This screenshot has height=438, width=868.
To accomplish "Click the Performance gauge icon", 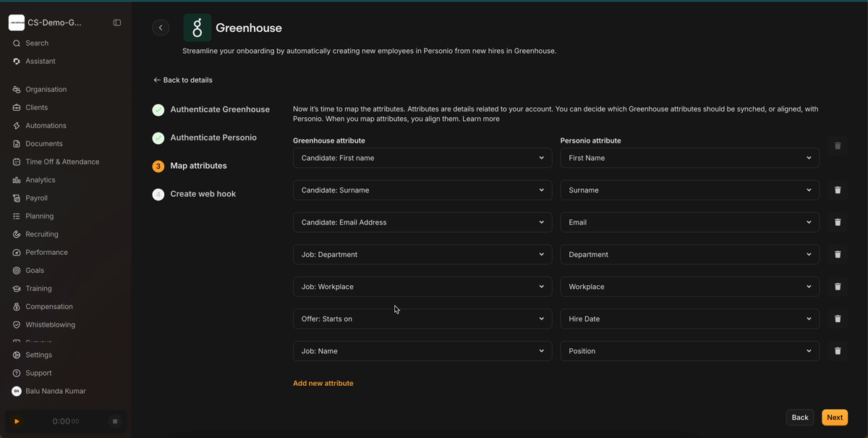I will [17, 253].
